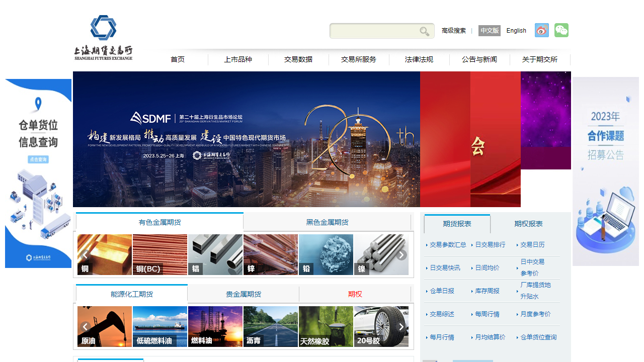Select the 贵金属期货 tab
Image resolution: width=644 pixels, height=362 pixels.
click(244, 294)
